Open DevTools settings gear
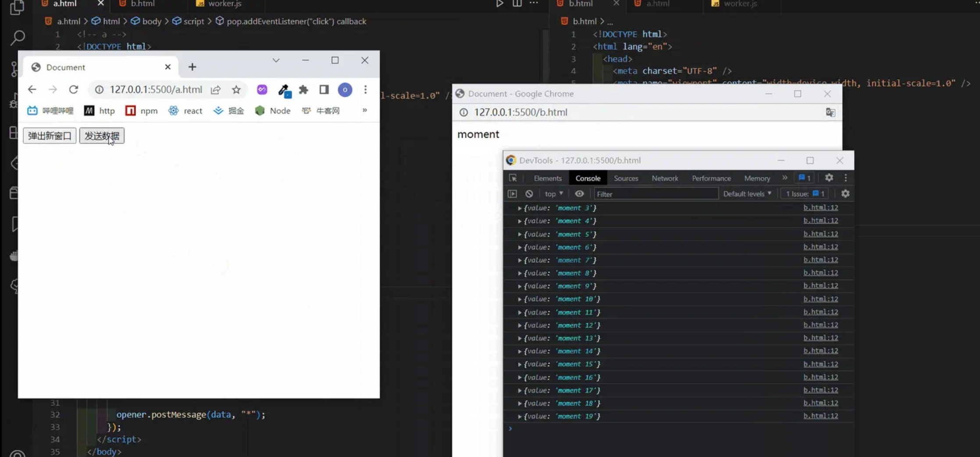 (829, 177)
